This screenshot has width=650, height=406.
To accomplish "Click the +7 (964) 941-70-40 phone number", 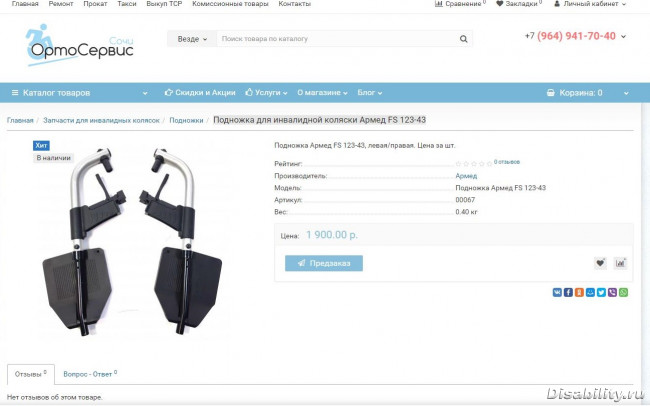I will pos(570,36).
